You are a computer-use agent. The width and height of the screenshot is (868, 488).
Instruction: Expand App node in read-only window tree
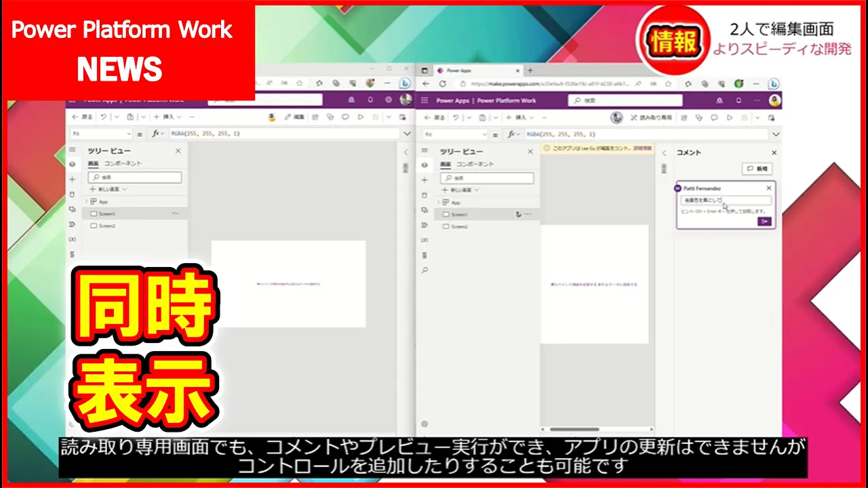(x=438, y=202)
